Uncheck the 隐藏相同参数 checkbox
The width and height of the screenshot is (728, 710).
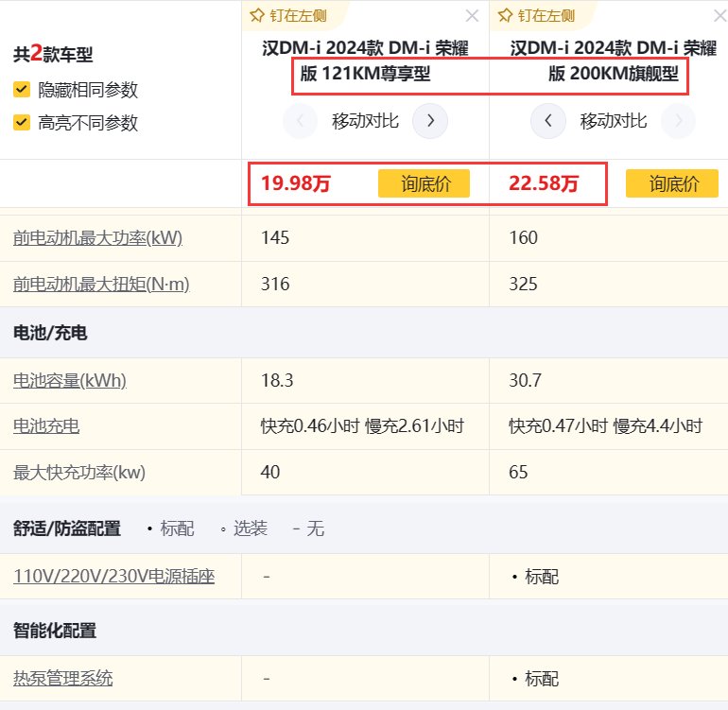22,90
